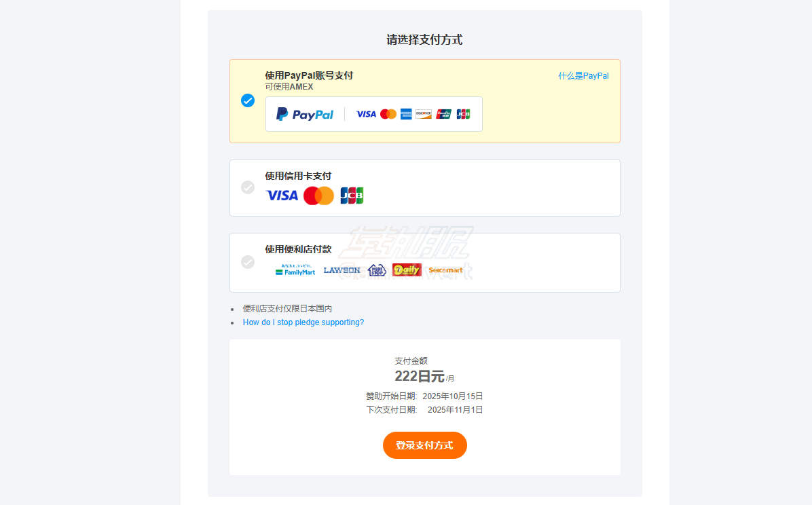Open How do I stop pledge supporting link
Image resolution: width=812 pixels, height=505 pixels.
[303, 322]
